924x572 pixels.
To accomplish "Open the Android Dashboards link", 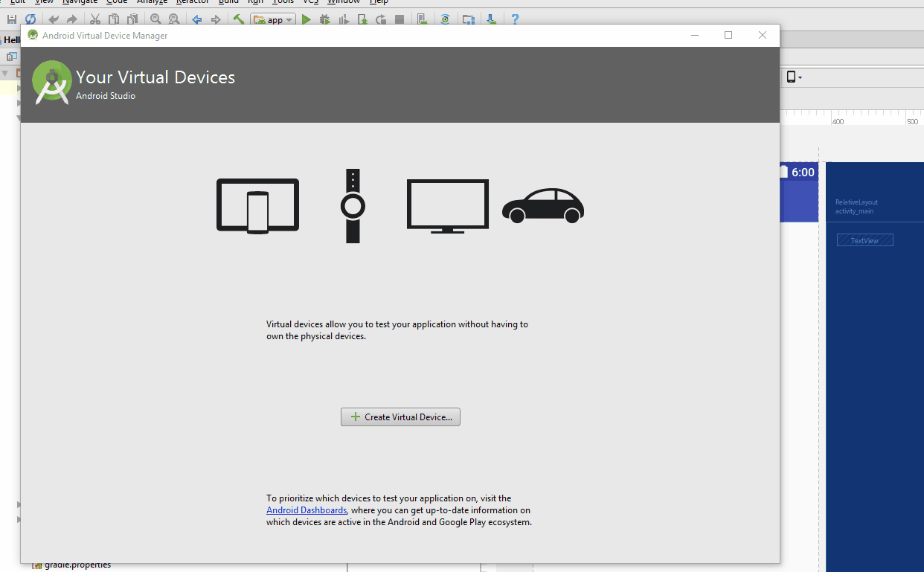I will click(x=307, y=510).
